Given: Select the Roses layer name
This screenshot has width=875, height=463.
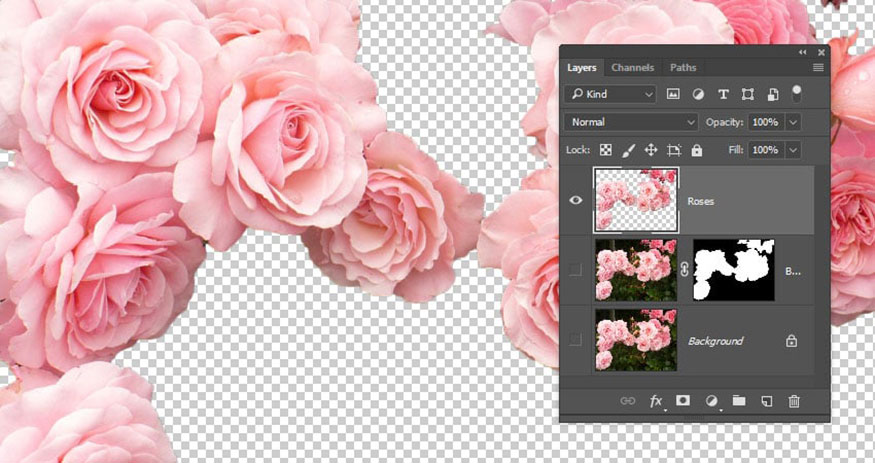Looking at the screenshot, I should click(700, 201).
